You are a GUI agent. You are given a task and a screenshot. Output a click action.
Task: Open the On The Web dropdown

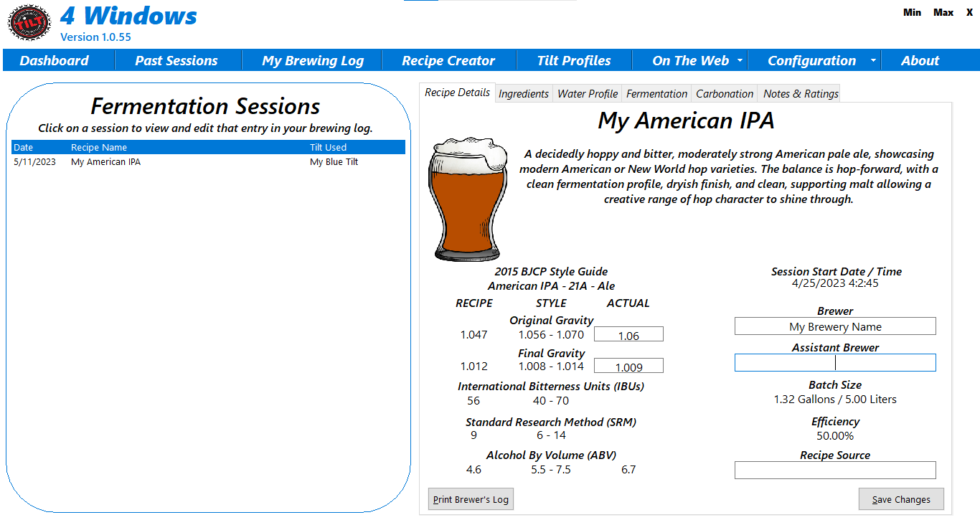coord(689,60)
